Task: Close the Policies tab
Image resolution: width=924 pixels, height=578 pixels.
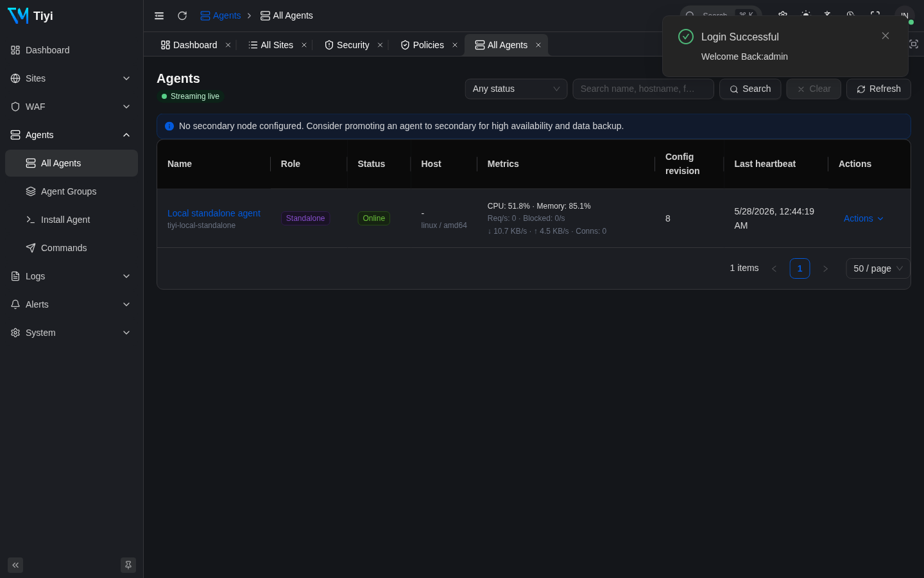Action: [455, 45]
